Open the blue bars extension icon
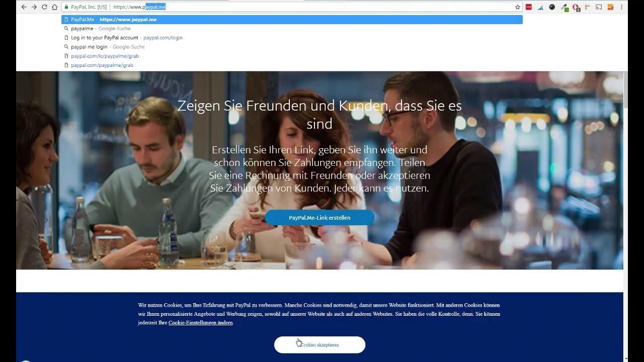644x362 pixels. (540, 7)
